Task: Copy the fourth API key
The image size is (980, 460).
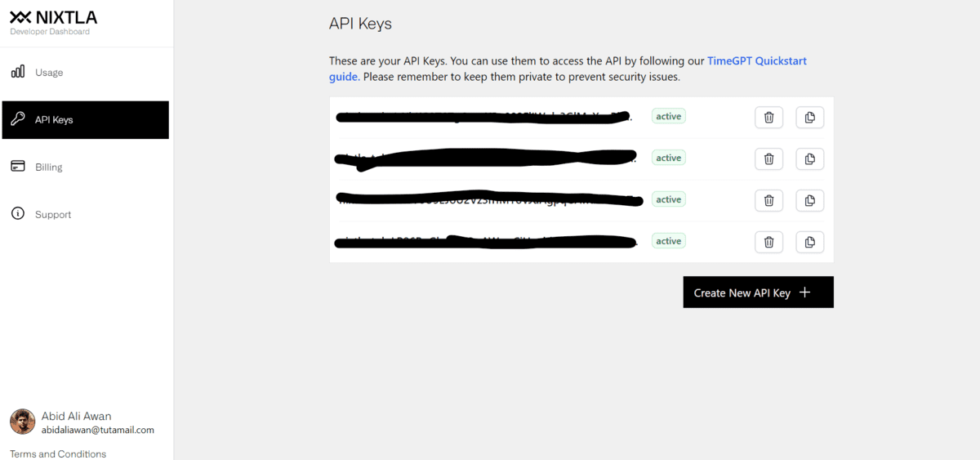Action: coord(809,242)
